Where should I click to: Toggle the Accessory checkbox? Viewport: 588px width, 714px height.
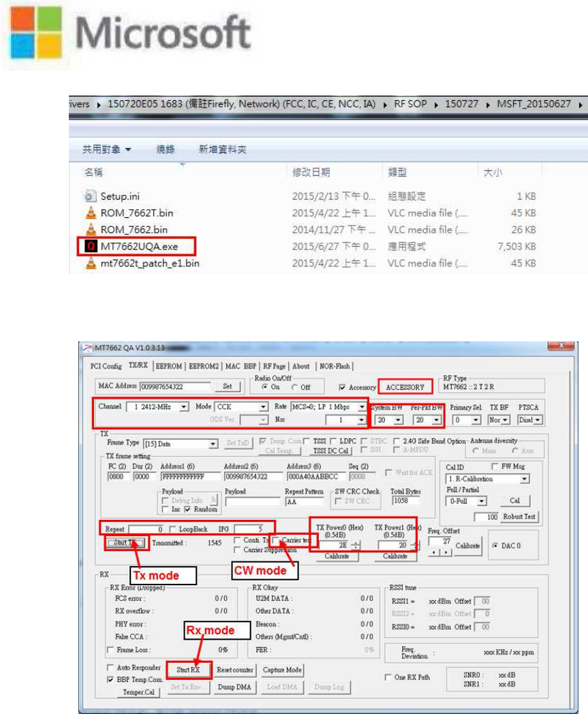(342, 387)
